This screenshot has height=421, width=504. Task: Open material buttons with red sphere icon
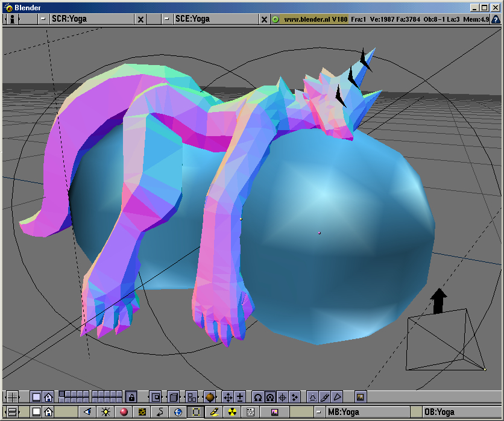pyautogui.click(x=124, y=412)
